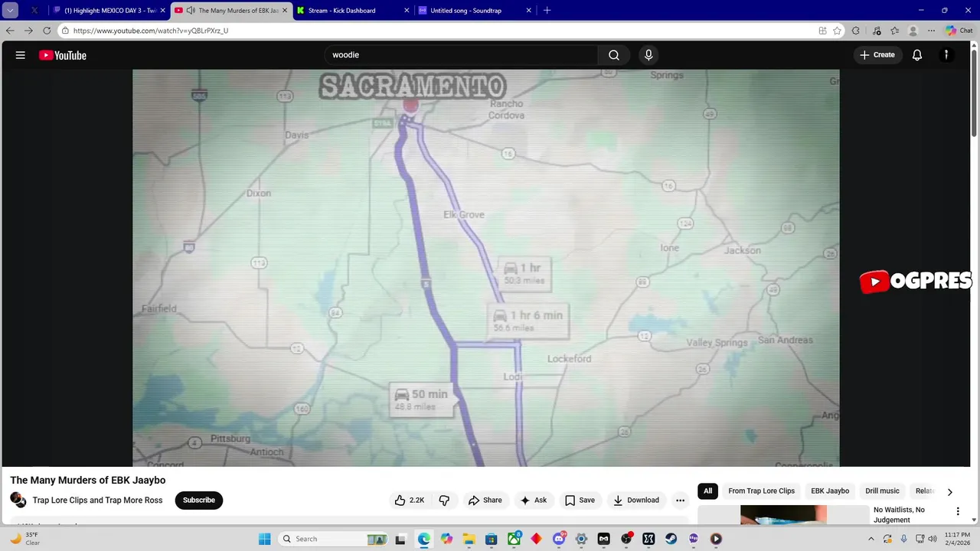980x551 pixels.
Task: Click the YouTube search magnifier button
Action: click(x=614, y=55)
